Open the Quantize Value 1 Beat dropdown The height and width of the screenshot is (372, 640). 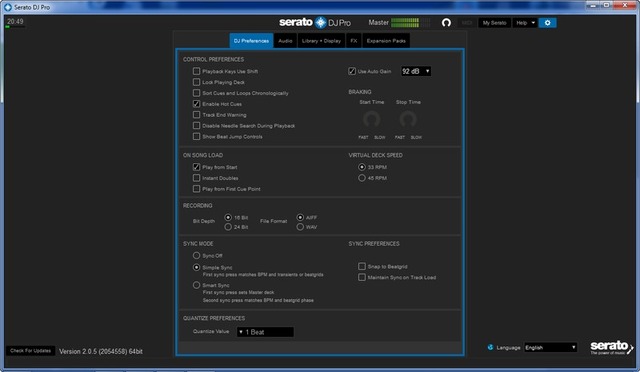click(265, 332)
